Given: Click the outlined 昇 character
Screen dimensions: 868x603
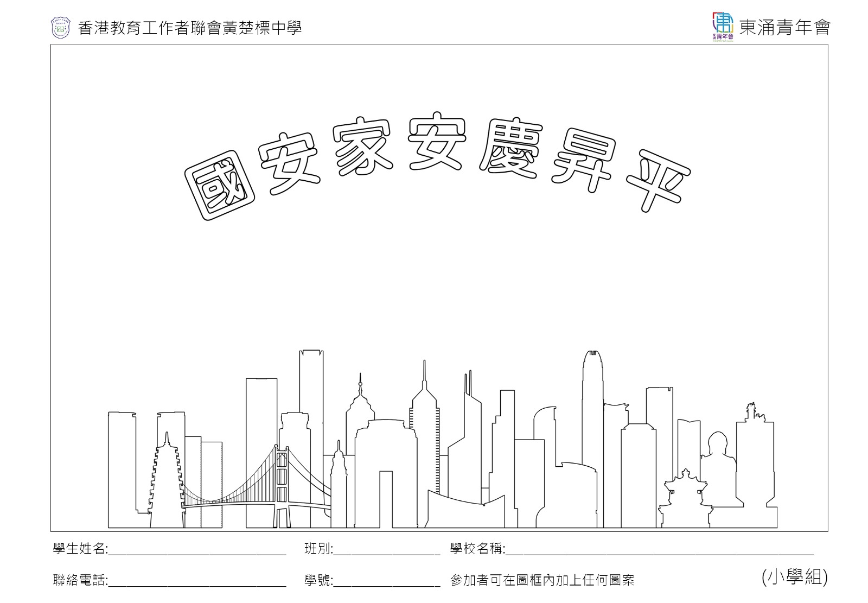Looking at the screenshot, I should tap(583, 162).
